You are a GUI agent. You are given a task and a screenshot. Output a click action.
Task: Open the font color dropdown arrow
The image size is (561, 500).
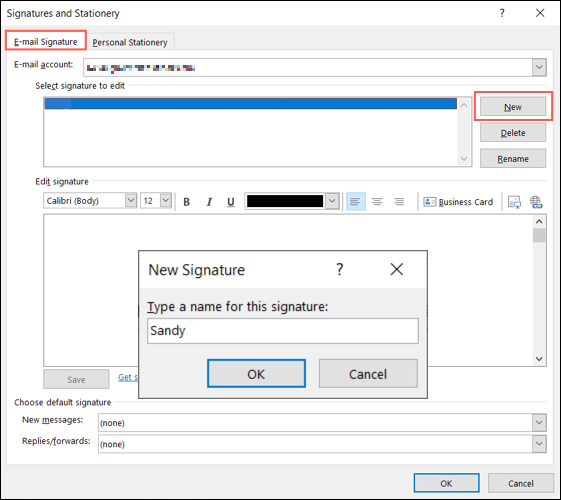pyautogui.click(x=332, y=201)
